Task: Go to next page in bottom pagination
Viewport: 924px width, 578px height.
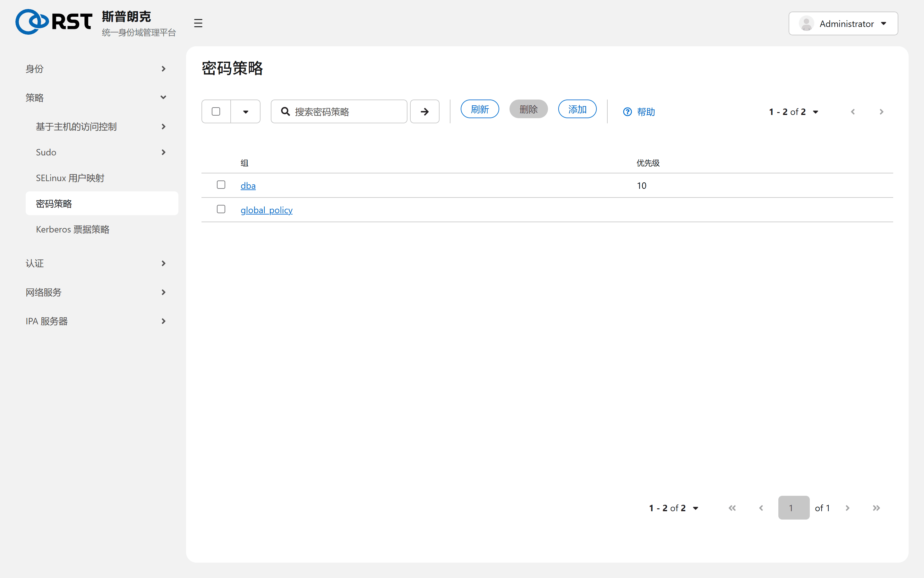Action: 847,508
